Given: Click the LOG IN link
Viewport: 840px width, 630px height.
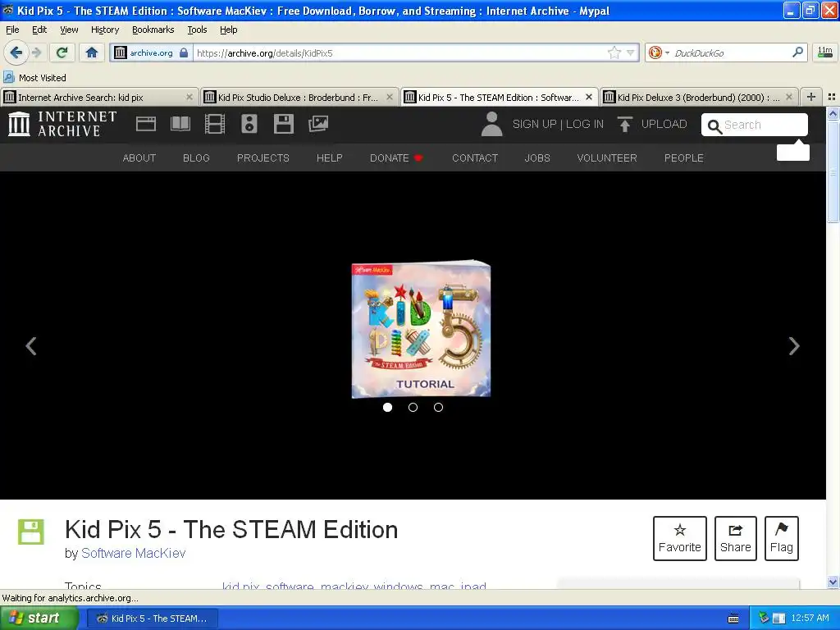Looking at the screenshot, I should pos(584,125).
